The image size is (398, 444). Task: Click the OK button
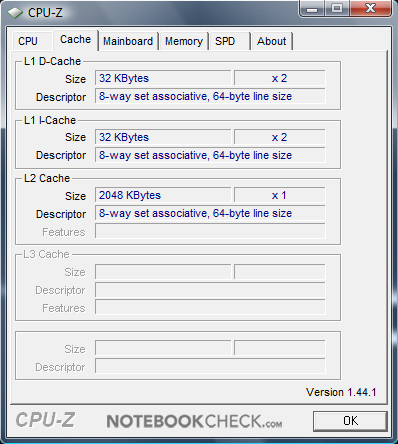350,421
